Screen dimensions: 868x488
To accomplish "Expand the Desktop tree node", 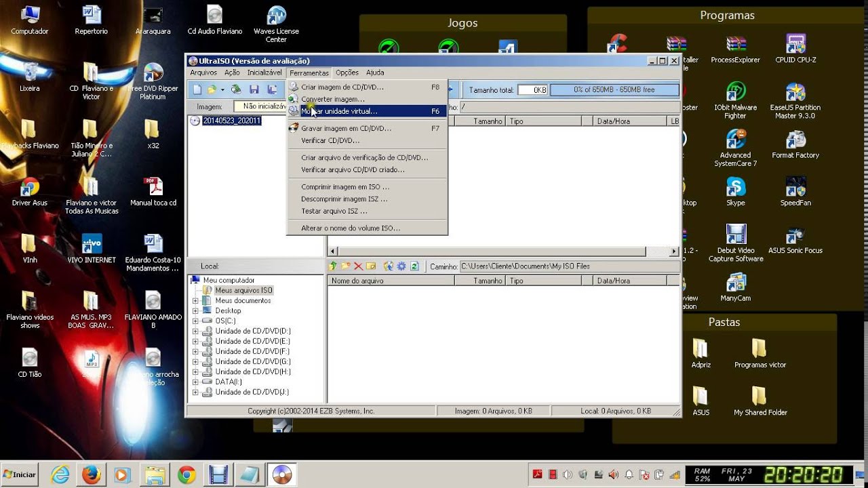I will point(196,310).
